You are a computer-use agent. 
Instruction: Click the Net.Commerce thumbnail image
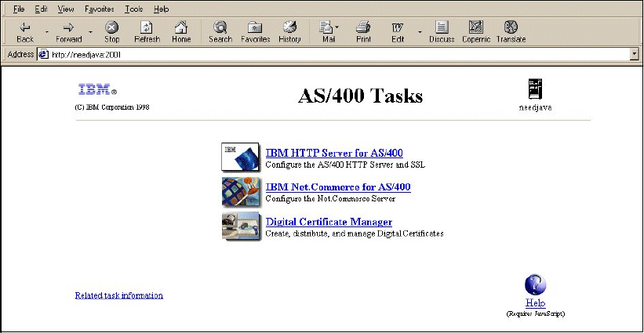click(x=241, y=191)
